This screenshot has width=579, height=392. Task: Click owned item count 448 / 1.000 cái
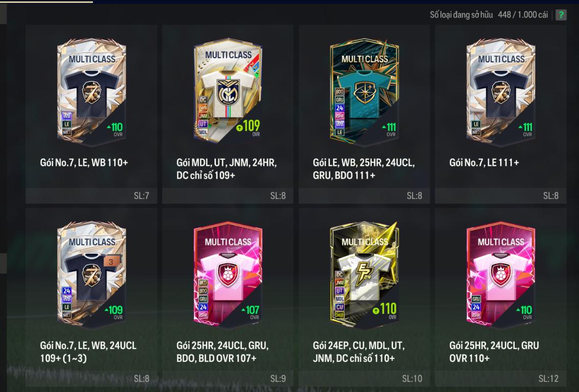pos(523,15)
